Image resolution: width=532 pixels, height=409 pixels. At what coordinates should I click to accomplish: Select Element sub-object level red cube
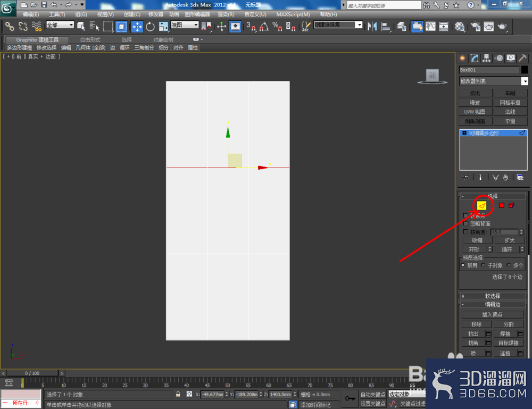511,205
